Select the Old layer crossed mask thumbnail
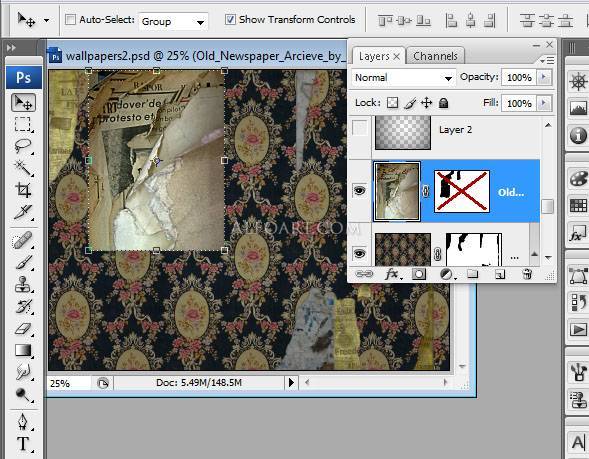The height and width of the screenshot is (459, 589). 462,191
